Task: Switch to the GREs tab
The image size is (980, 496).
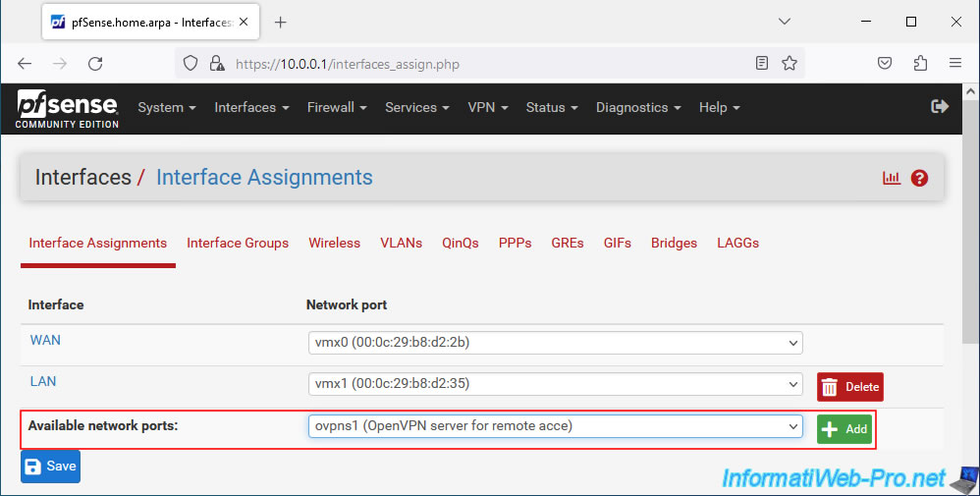Action: tap(568, 244)
